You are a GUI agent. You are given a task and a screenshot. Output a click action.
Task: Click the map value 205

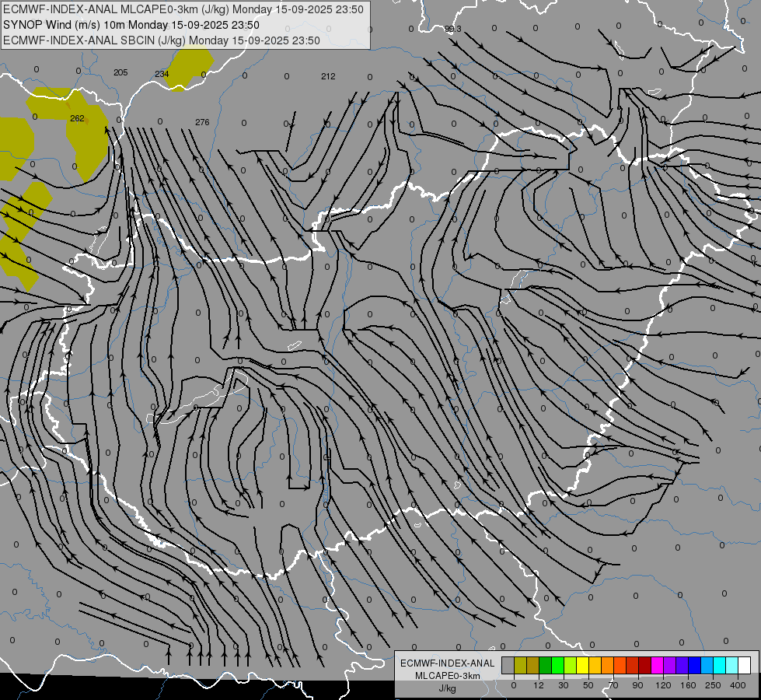point(120,72)
